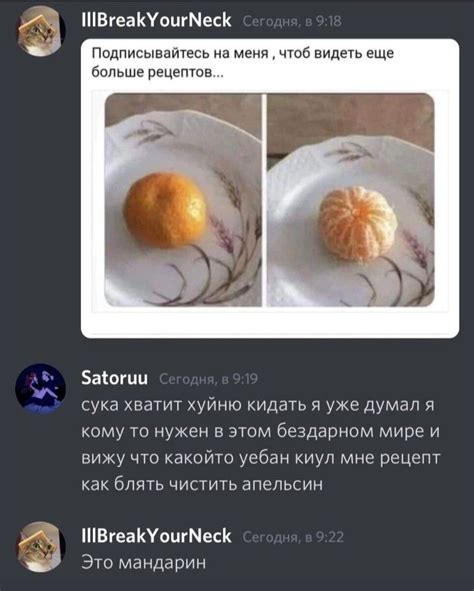Click the message line "кому то нужен"
Screen dimensions: 474x591
[260, 432]
